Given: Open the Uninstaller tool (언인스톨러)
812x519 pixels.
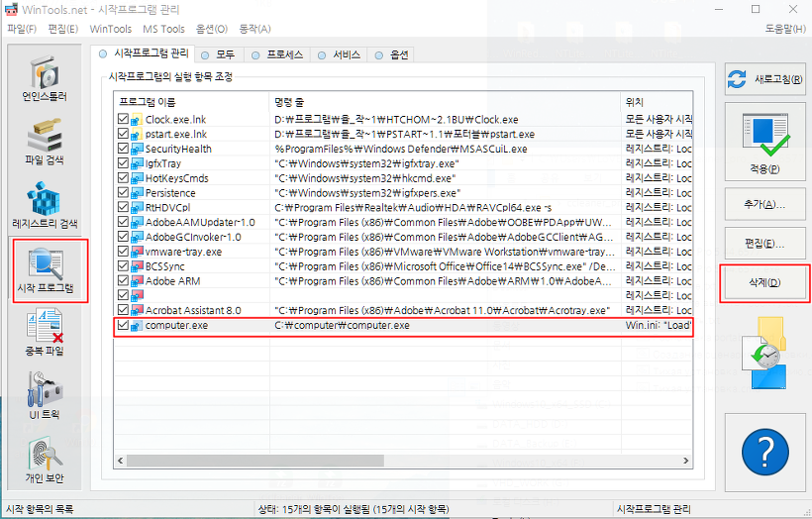Looking at the screenshot, I should (45, 77).
